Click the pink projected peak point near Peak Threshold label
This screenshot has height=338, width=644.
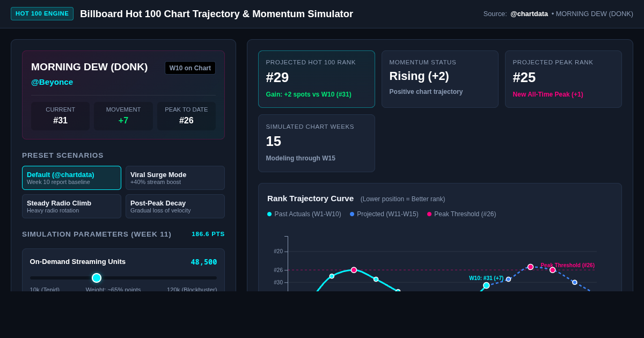point(530,267)
